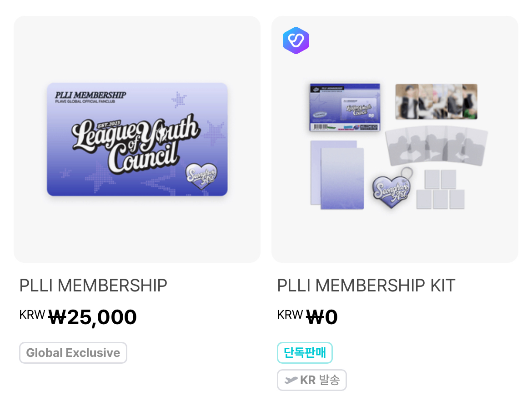Select the 단독판매 badge

point(305,353)
